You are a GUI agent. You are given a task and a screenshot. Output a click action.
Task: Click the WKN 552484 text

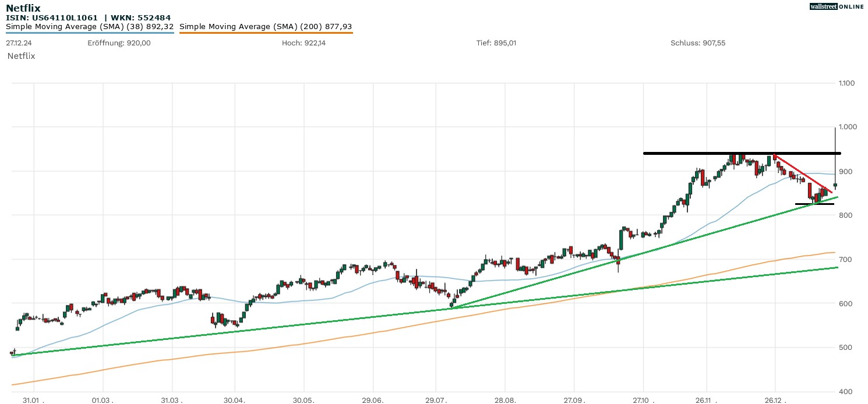[140, 17]
